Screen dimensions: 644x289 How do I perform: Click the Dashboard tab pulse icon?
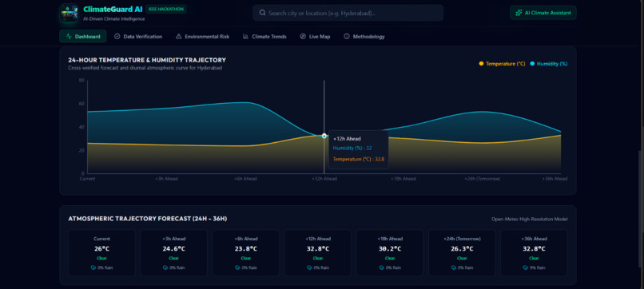[69, 37]
